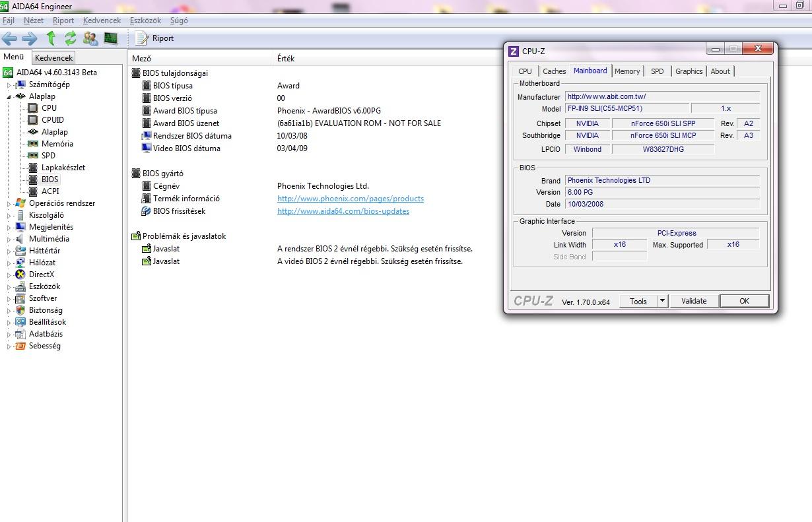This screenshot has width=812, height=522.
Task: Click the Tools button in CPU-Z
Action: pyautogui.click(x=638, y=301)
